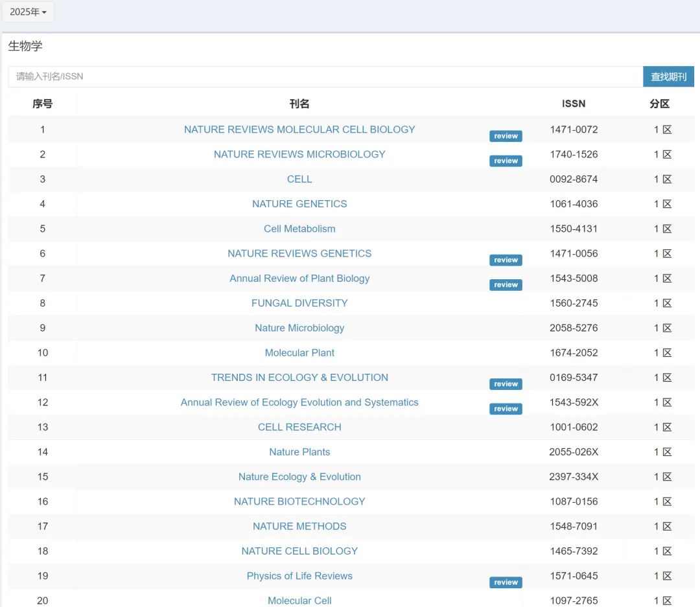Open the Molecular Plant journal link
This screenshot has height=607, width=700.
[299, 353]
